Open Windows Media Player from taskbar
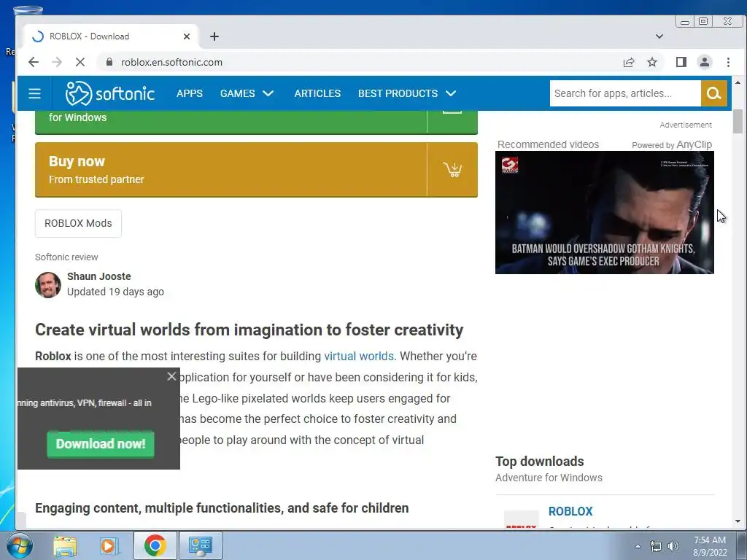The image size is (747, 560). pos(109,545)
